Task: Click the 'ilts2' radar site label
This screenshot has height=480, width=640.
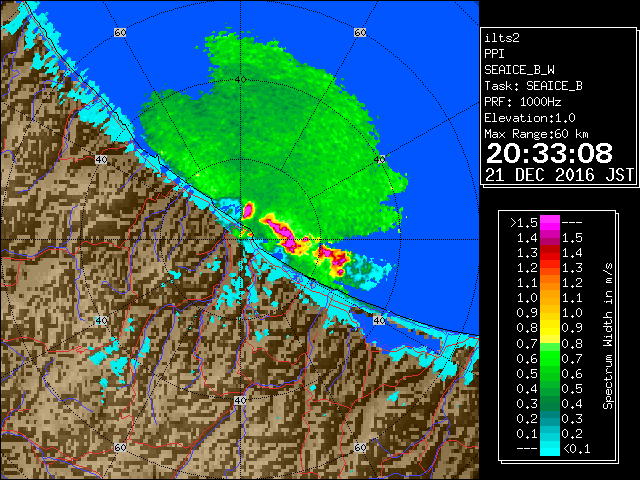Action: 502,38
